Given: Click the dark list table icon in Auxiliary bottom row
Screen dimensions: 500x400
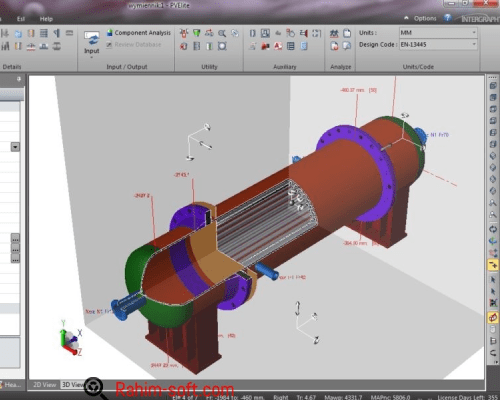Looking at the screenshot, I should point(291,46).
